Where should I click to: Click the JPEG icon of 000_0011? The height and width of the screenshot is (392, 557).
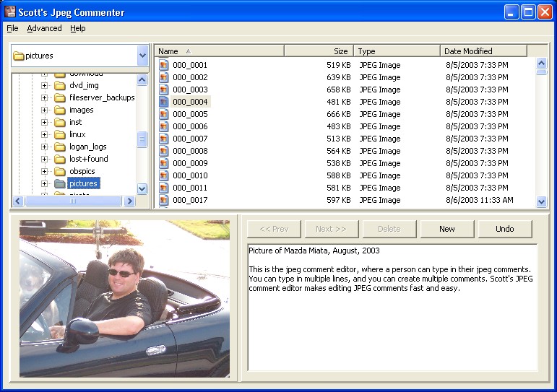coord(163,188)
